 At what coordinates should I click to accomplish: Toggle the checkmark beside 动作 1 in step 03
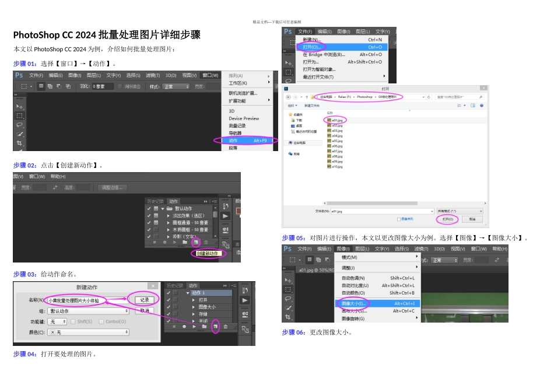coord(169,293)
